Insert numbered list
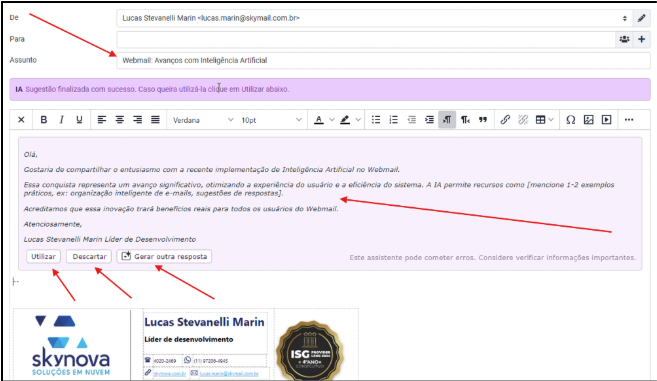657x381 pixels. click(393, 120)
